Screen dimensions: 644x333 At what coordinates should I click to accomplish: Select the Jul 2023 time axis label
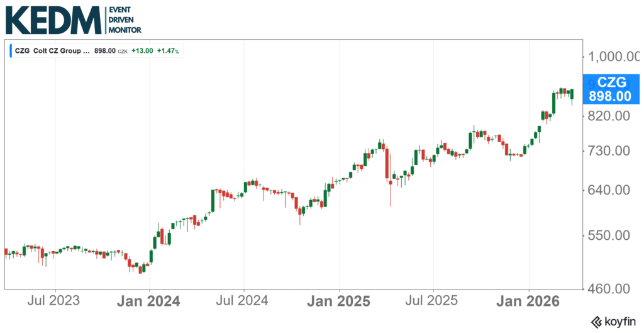(x=55, y=301)
